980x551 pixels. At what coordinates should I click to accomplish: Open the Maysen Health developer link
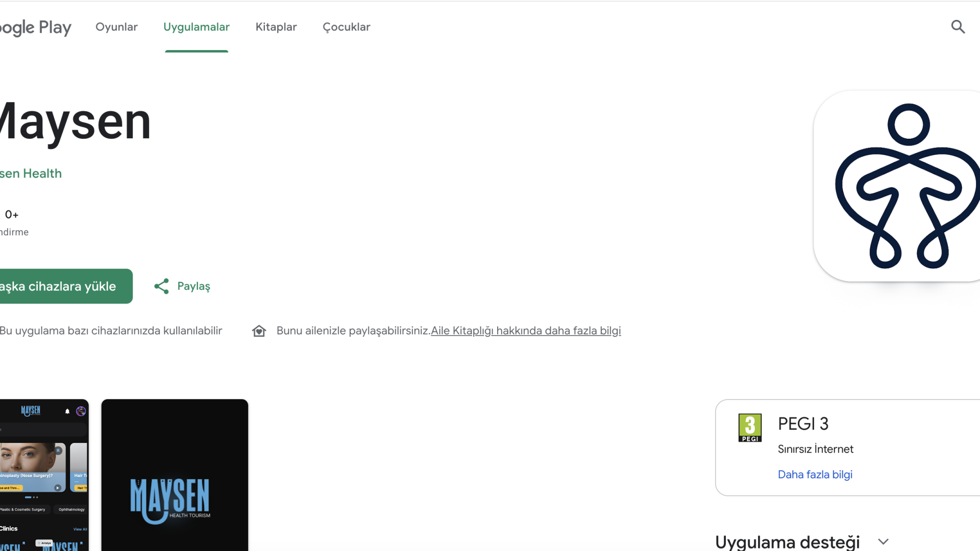pos(31,173)
